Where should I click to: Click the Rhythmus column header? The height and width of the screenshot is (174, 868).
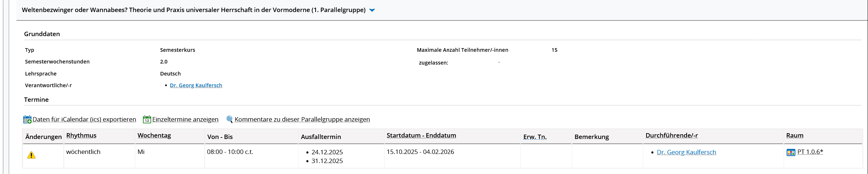pos(81,135)
